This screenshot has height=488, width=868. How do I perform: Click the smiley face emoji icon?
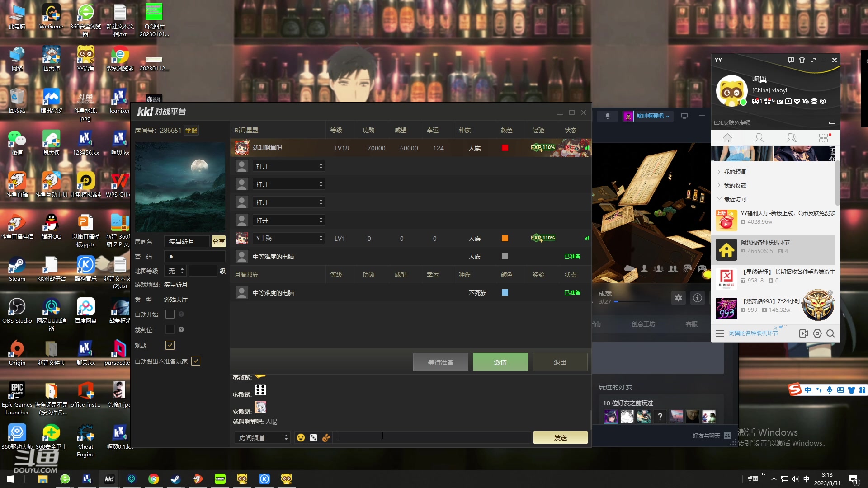coord(301,437)
